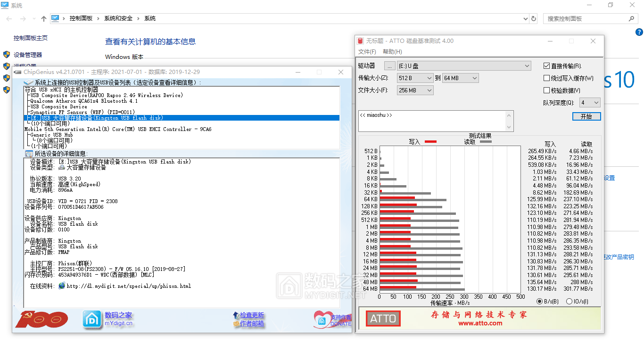Open transfer size start dropdown 512 B
644x343 pixels.
pyautogui.click(x=415, y=78)
